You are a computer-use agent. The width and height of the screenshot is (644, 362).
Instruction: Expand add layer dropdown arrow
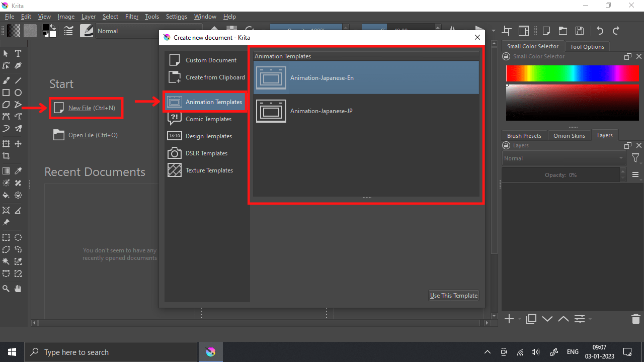(519, 319)
